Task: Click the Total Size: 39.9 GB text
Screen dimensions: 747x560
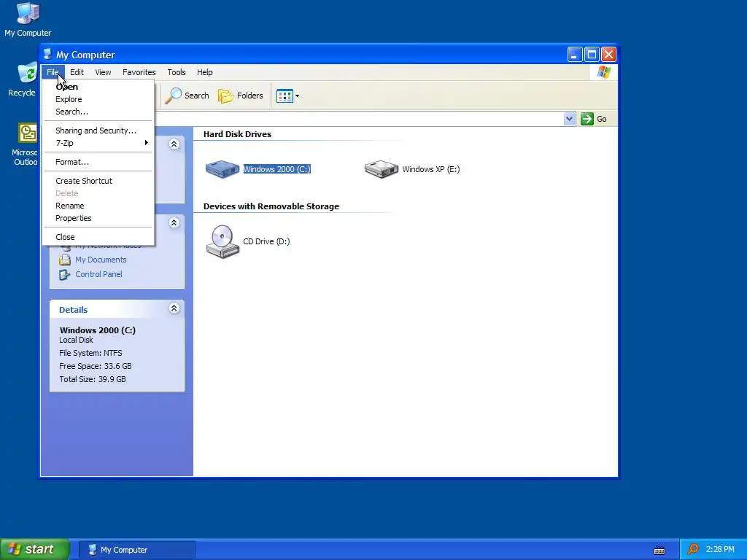Action: (x=93, y=379)
